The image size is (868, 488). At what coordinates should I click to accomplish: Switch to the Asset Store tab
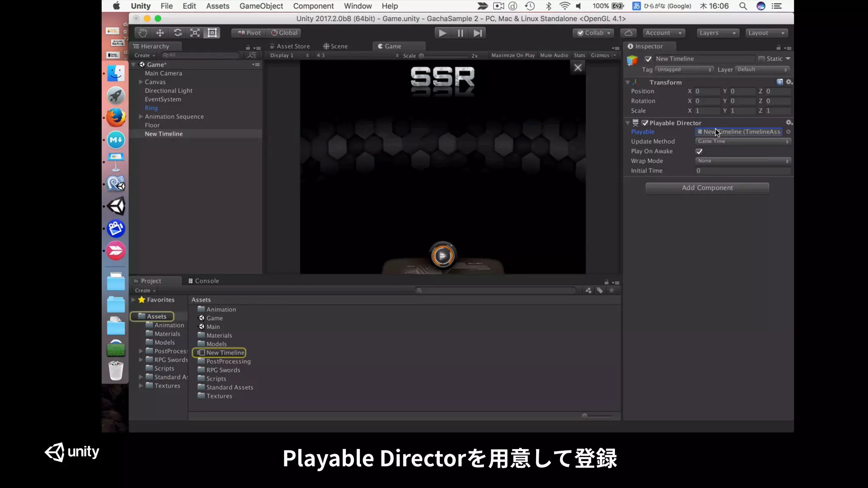point(290,46)
